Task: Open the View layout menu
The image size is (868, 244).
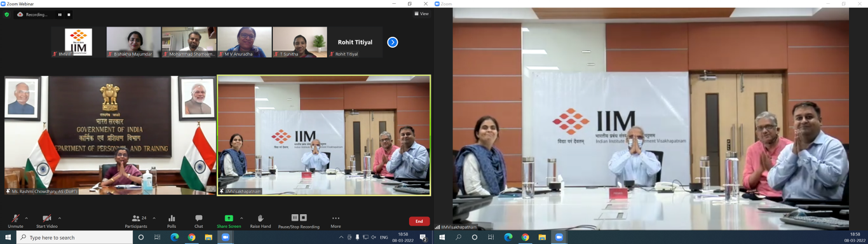Action: 421,13
